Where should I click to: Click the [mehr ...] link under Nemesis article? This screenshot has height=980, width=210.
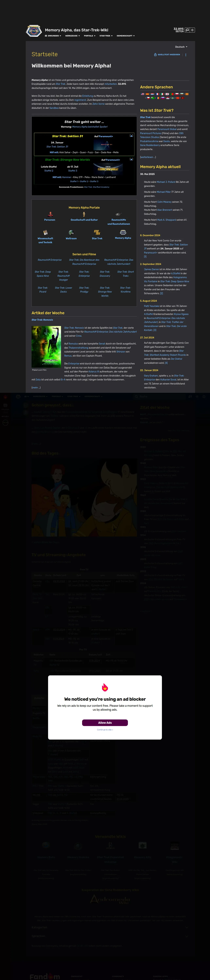click(36, 388)
